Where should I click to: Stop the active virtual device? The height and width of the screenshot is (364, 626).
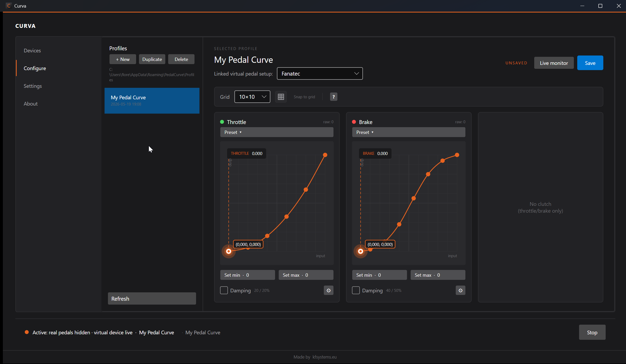[592, 332]
